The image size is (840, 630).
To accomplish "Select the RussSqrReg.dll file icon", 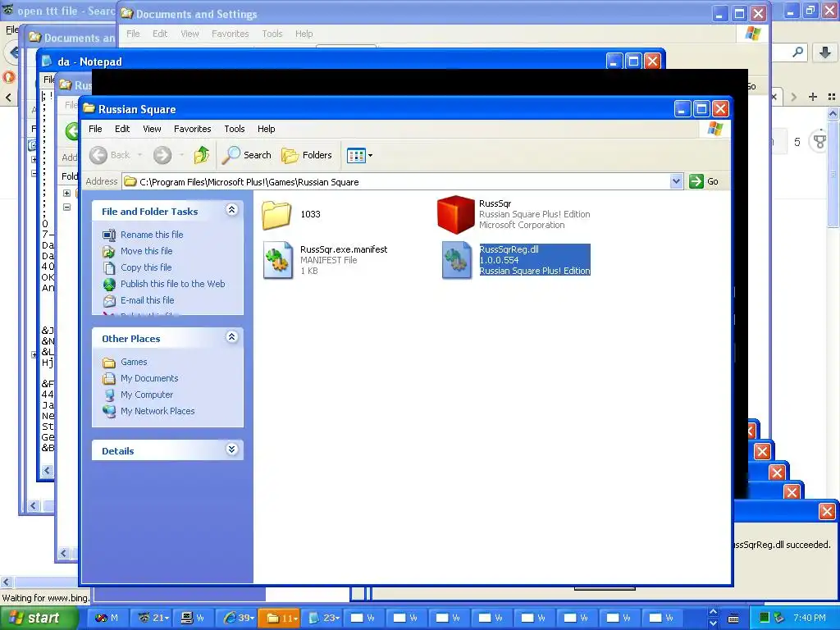I will coord(456,260).
